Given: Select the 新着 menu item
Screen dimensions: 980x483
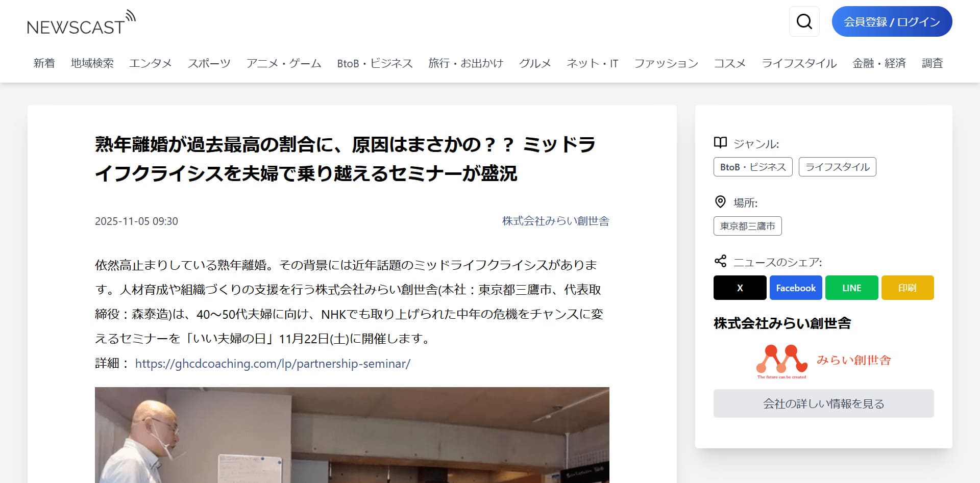Looking at the screenshot, I should (44, 63).
